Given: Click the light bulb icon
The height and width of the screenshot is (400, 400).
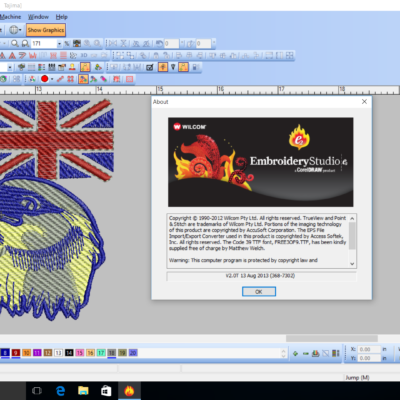Looking at the screenshot, I should (173, 67).
